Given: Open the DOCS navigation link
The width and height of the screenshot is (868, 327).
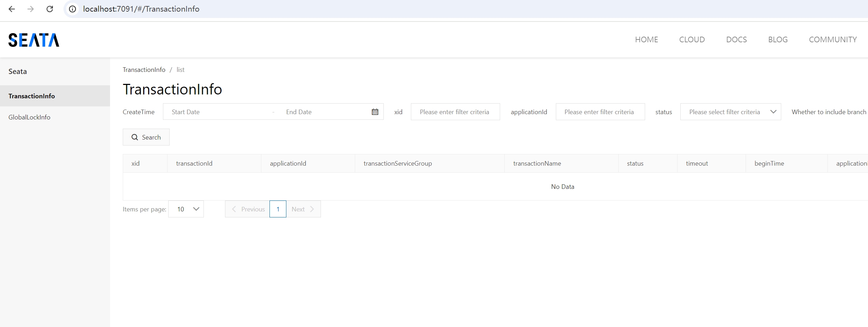Looking at the screenshot, I should 736,39.
